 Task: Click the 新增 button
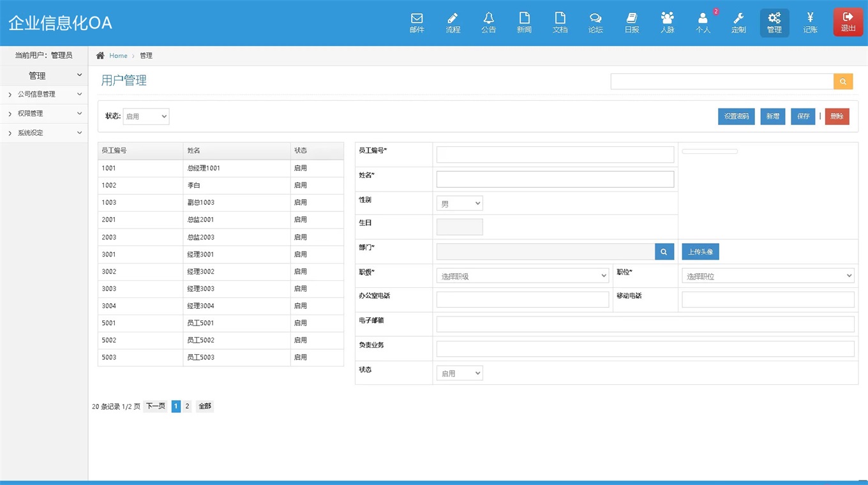(x=773, y=116)
